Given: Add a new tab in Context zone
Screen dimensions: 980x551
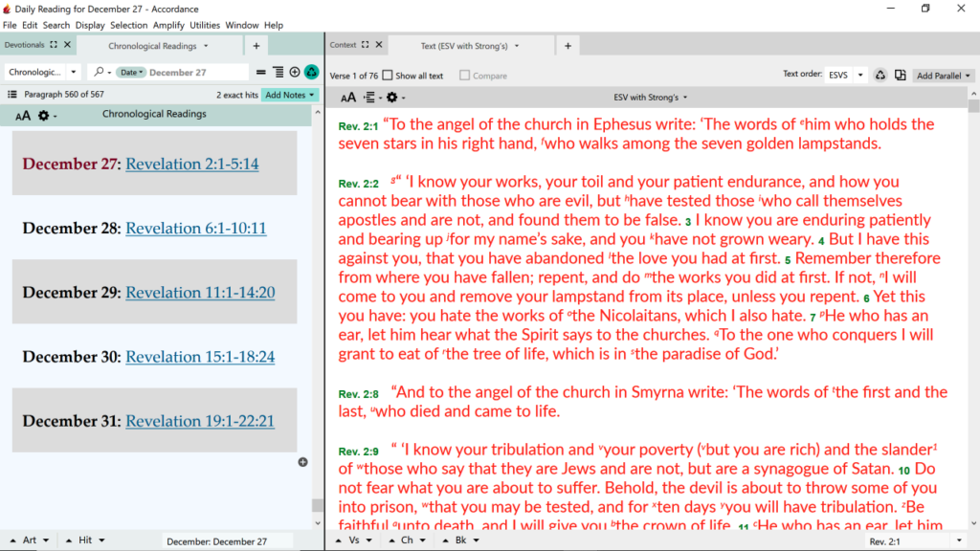Looking at the screenshot, I should coord(568,46).
